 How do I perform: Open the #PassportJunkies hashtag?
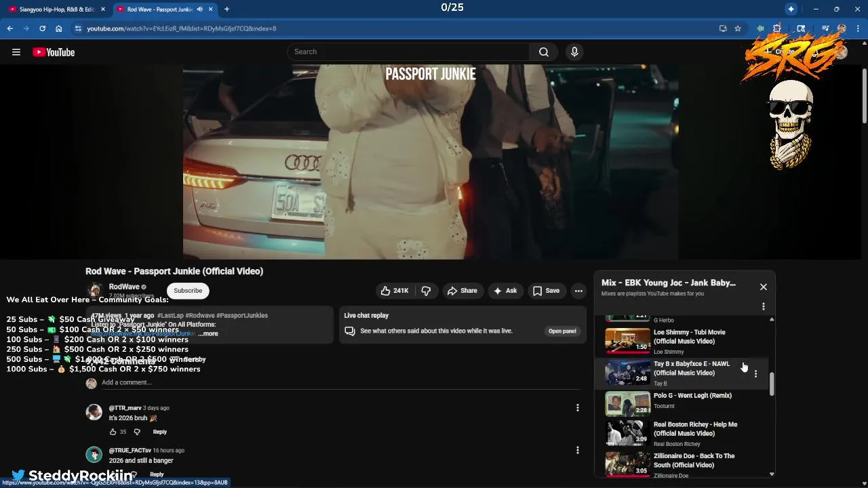242,315
